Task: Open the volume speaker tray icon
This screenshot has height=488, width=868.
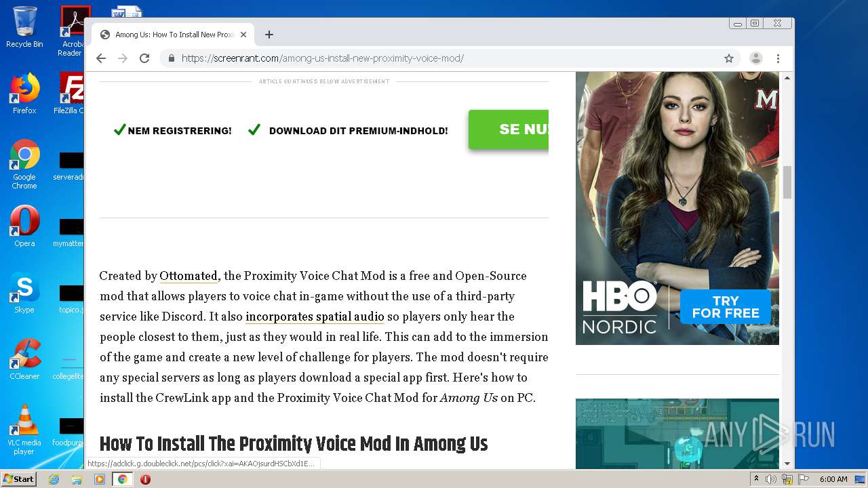Action: click(x=771, y=479)
